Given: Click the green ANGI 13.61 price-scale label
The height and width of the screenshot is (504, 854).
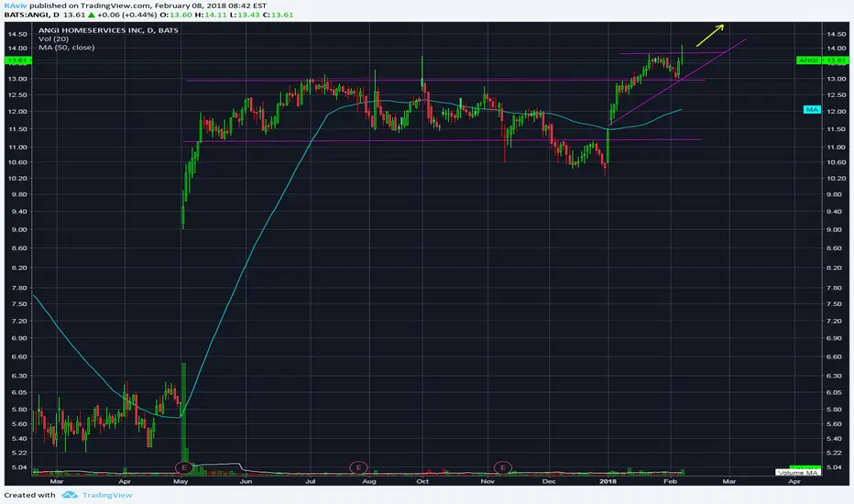Looking at the screenshot, I should click(822, 60).
